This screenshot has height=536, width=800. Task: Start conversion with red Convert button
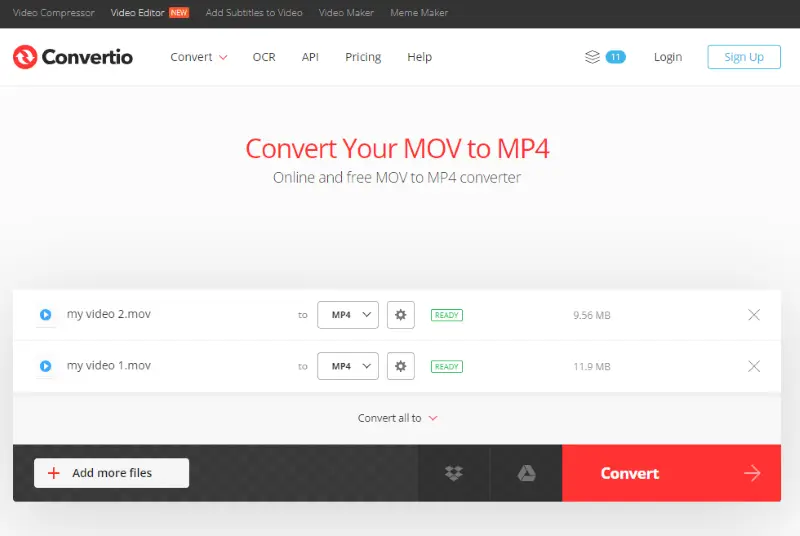[671, 473]
